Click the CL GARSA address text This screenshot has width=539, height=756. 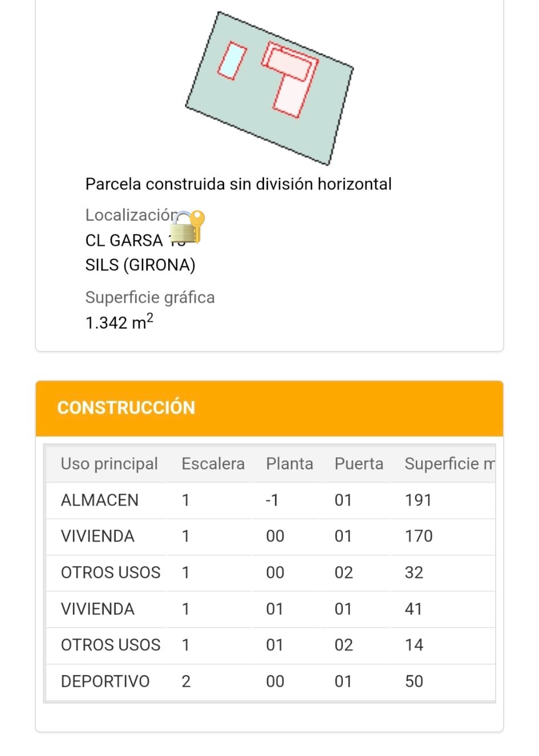tap(124, 241)
